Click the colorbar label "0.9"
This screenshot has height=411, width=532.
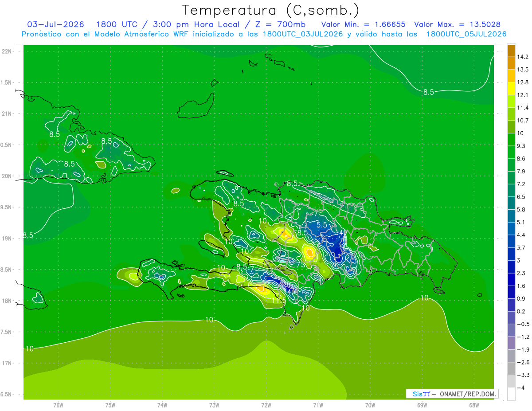click(520, 299)
